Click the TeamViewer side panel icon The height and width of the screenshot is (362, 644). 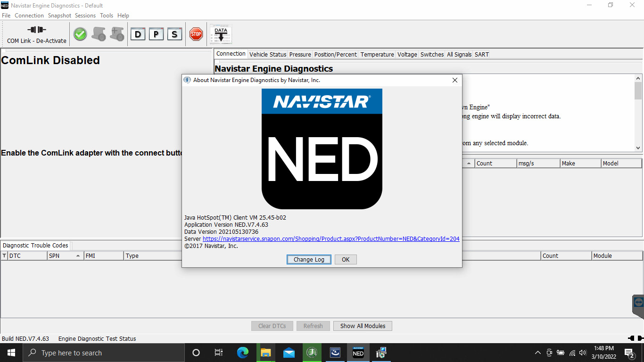pyautogui.click(x=638, y=302)
